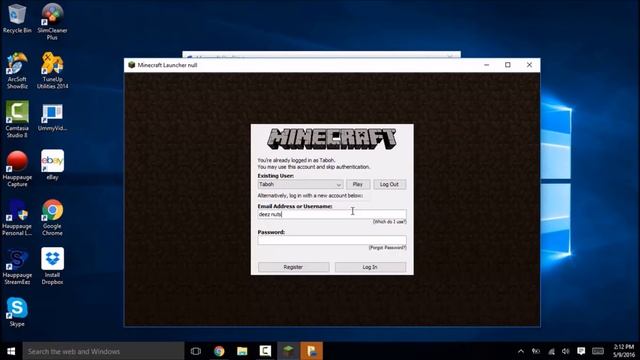The image size is (640, 360).
Task: Click orange highlighted taskbar app icon
Action: (x=312, y=351)
